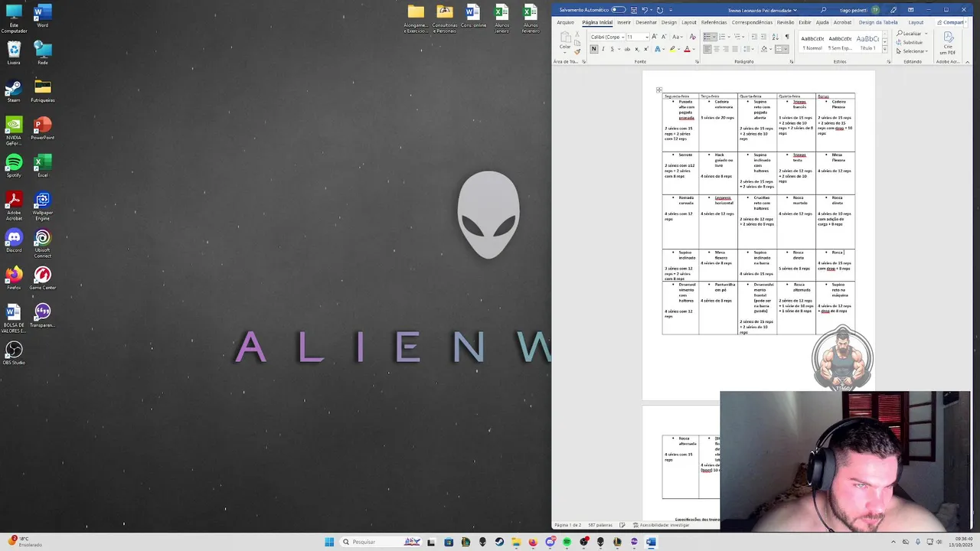Toggle strikethrough formatting

627,49
